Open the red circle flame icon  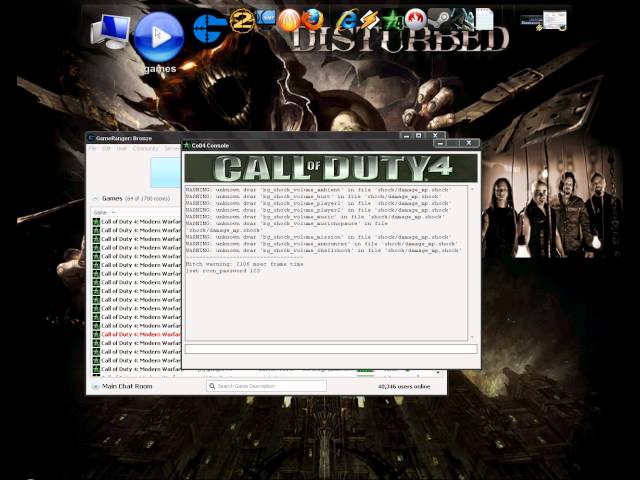416,20
